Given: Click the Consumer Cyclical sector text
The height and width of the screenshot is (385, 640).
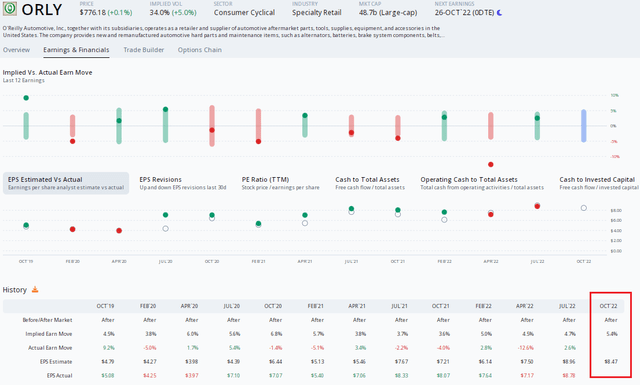Looking at the screenshot, I should [244, 13].
